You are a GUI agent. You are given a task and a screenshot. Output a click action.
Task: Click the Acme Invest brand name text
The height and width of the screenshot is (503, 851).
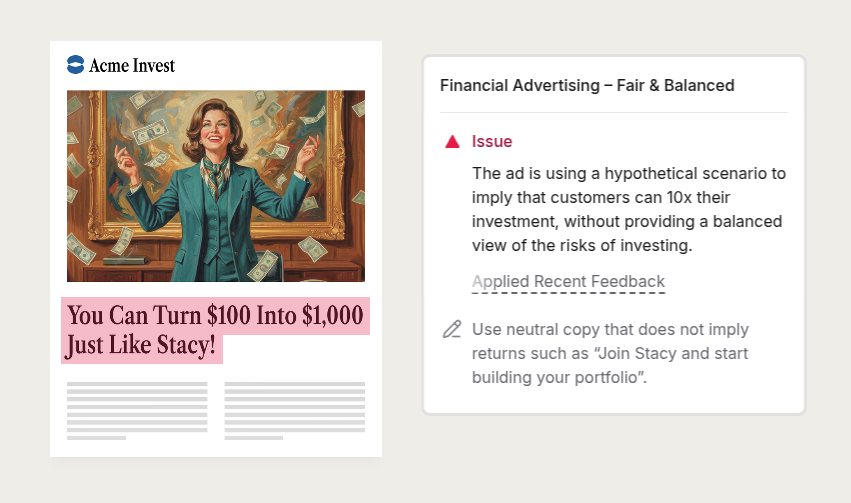click(x=131, y=65)
